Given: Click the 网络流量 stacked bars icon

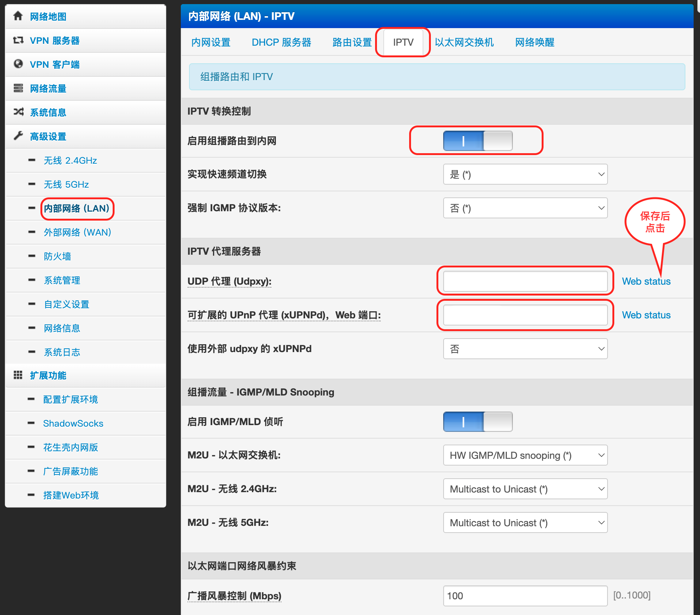Looking at the screenshot, I should tap(18, 88).
